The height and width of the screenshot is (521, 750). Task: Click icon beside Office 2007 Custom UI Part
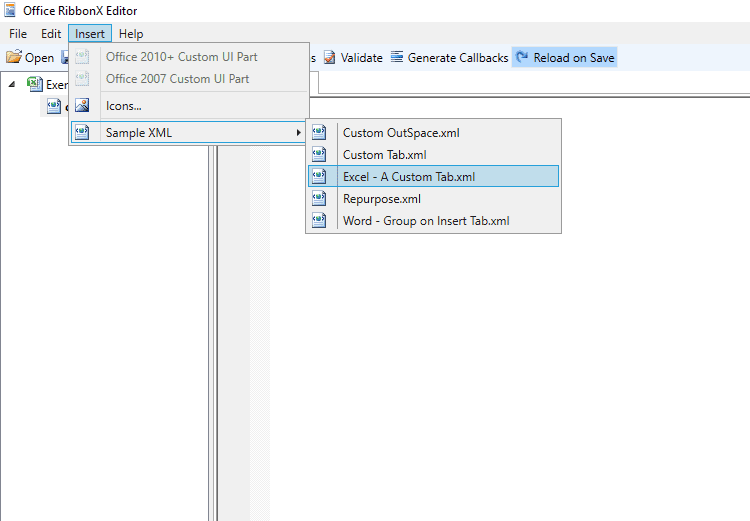[82, 79]
